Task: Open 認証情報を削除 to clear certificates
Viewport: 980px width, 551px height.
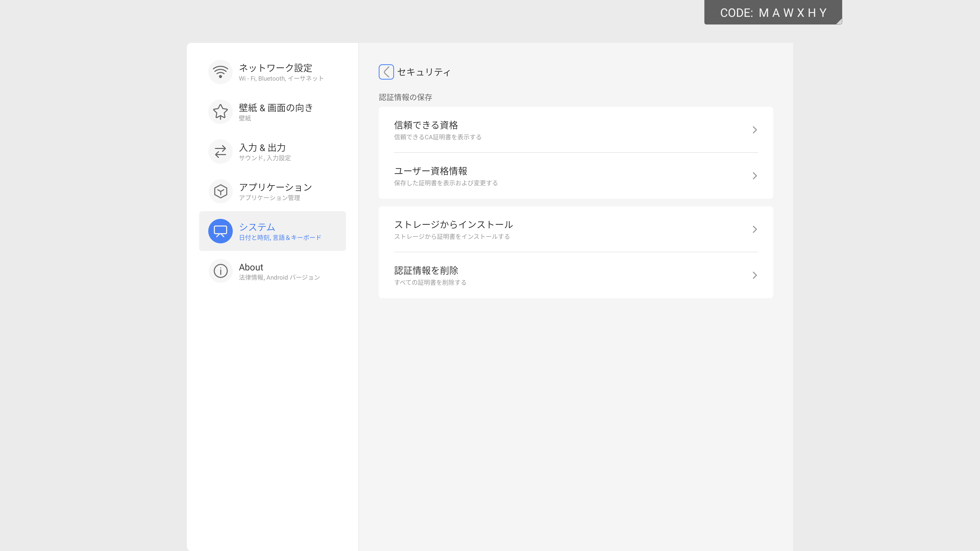Action: point(426,271)
